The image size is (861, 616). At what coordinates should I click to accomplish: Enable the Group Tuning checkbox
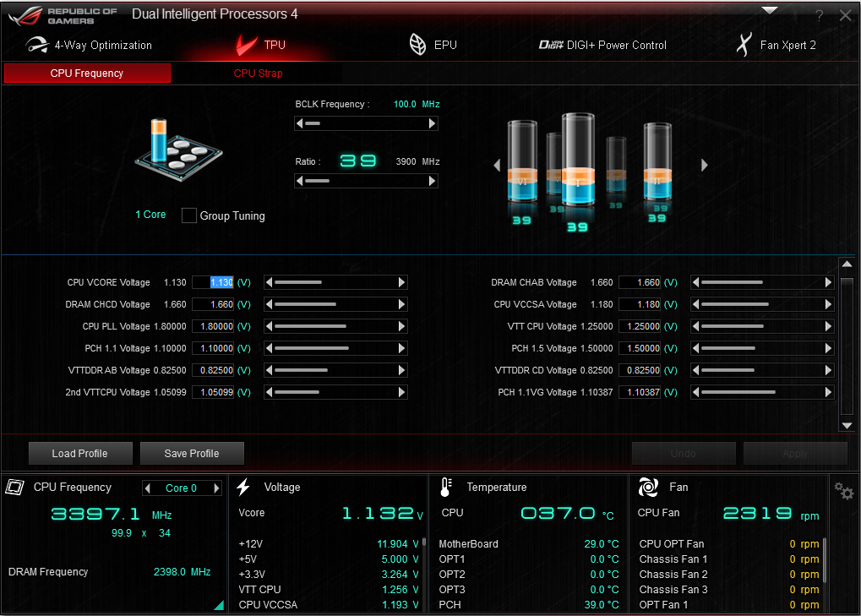(x=189, y=215)
